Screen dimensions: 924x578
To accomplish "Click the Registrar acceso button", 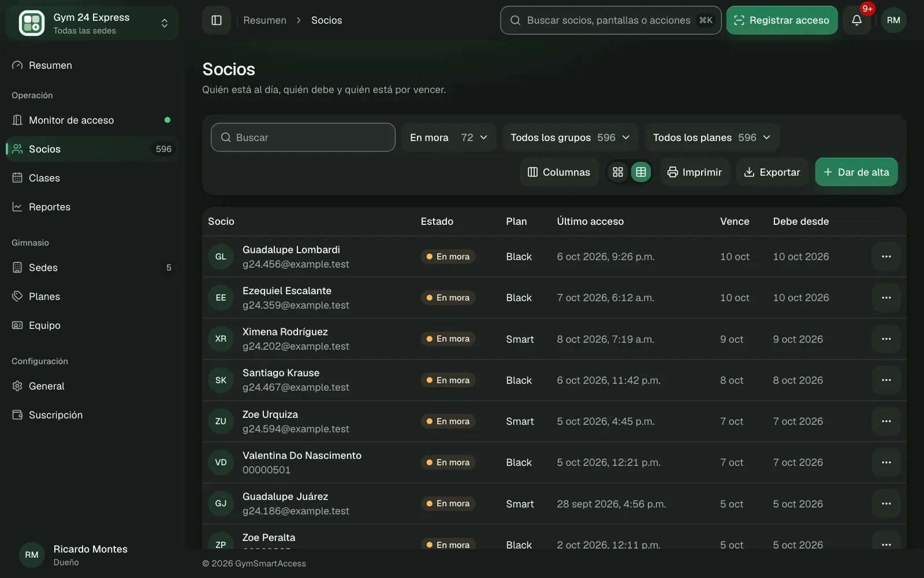I will click(x=782, y=20).
